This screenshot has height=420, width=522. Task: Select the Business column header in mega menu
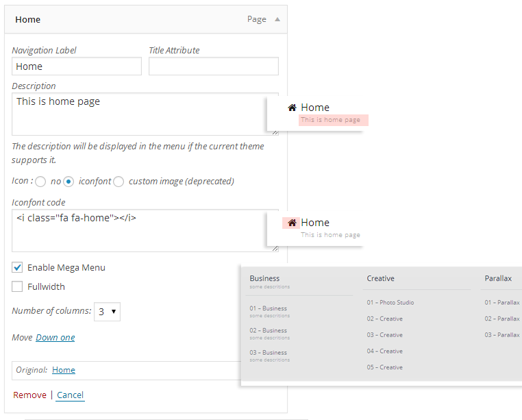click(264, 278)
